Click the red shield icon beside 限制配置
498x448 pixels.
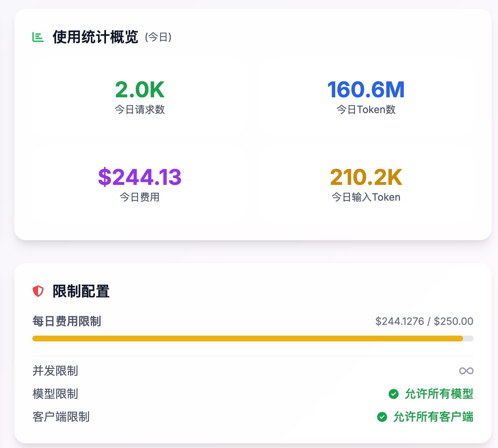38,291
